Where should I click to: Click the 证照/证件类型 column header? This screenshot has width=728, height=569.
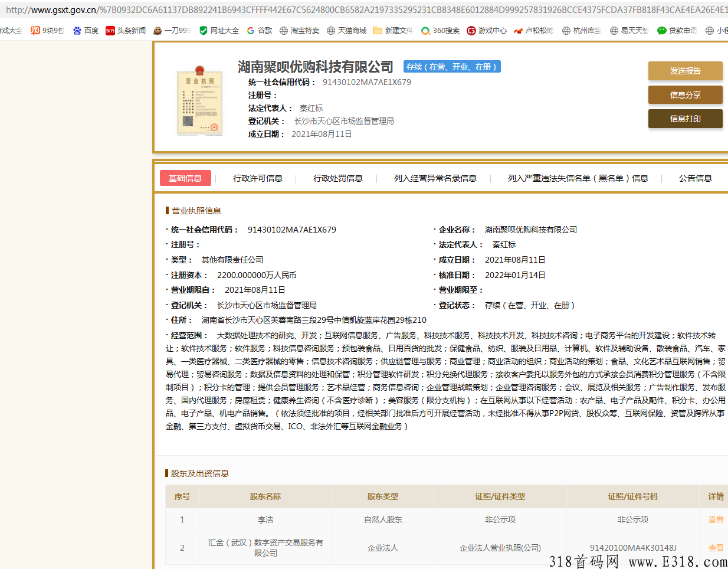[500, 496]
